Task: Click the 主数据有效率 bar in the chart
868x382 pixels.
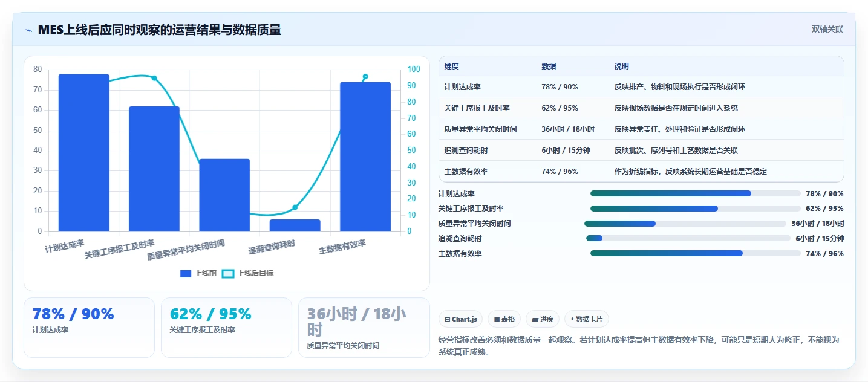Action: 365,157
